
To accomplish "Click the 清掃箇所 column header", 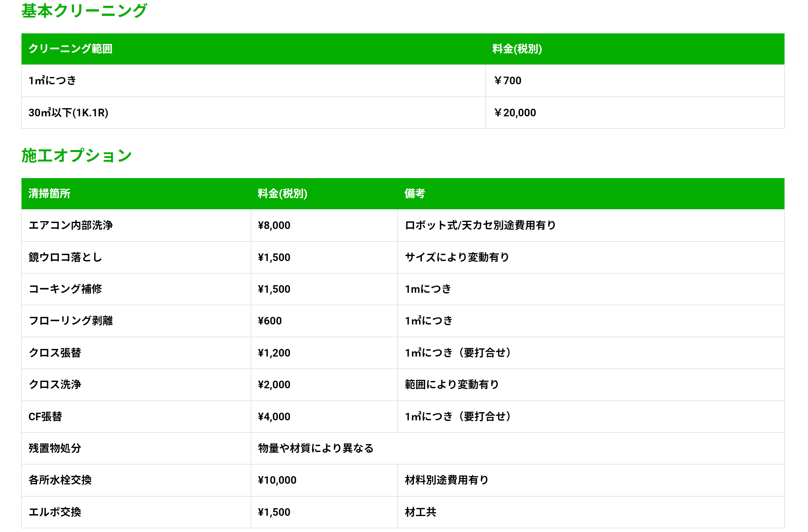I will pos(49,194).
